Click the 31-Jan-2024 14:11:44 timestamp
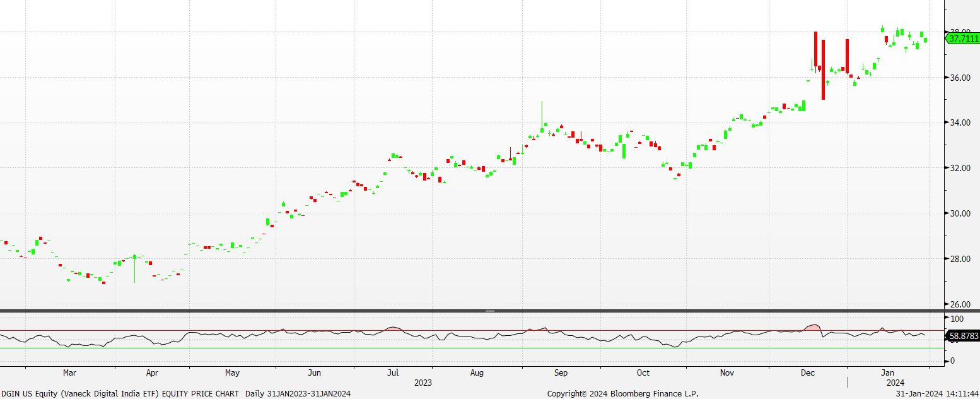The width and height of the screenshot is (980, 399). pos(937,393)
